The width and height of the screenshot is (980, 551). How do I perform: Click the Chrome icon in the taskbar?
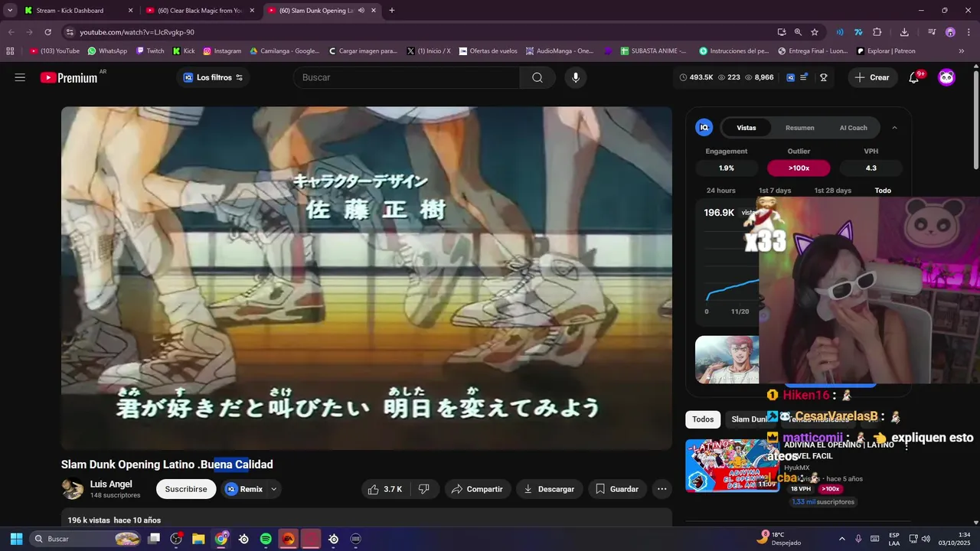coord(221,539)
